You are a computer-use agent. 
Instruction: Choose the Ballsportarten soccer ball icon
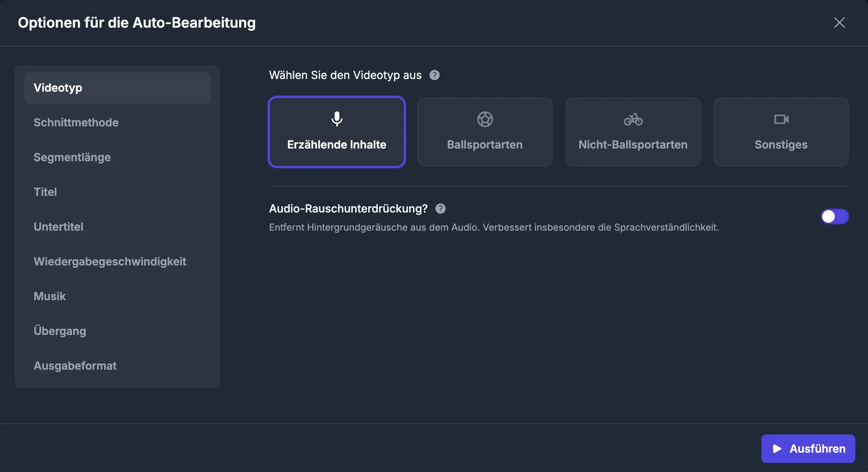click(x=485, y=119)
